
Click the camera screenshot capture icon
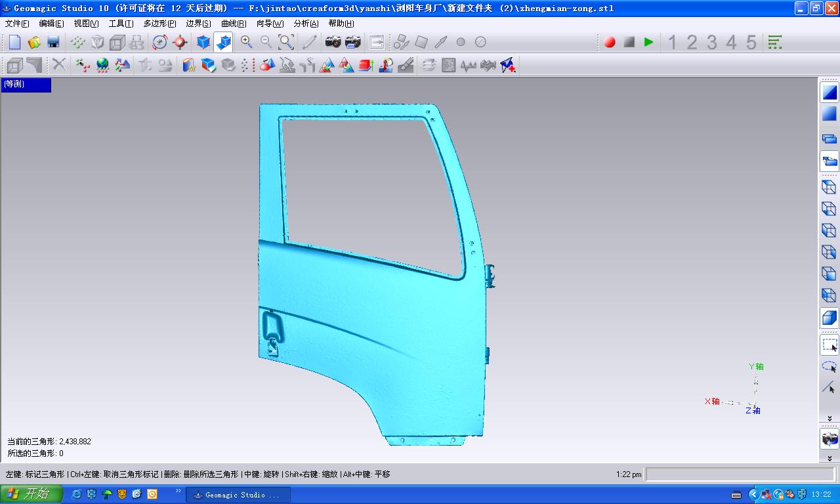333,43
